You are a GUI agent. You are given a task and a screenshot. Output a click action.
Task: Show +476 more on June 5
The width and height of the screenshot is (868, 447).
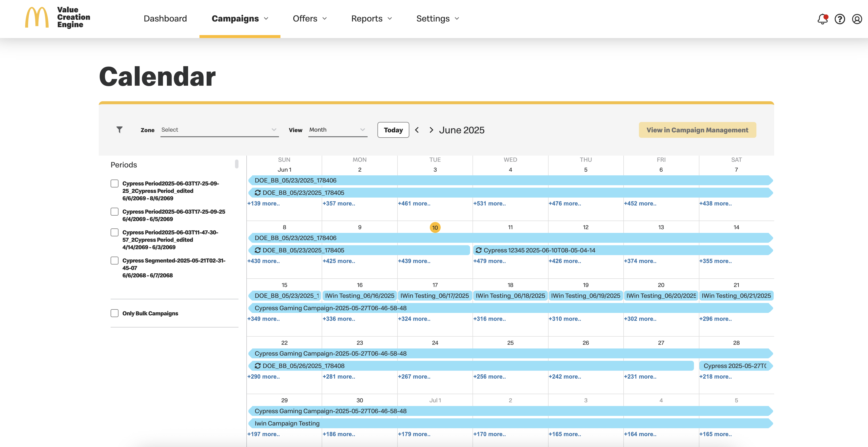[x=565, y=203]
